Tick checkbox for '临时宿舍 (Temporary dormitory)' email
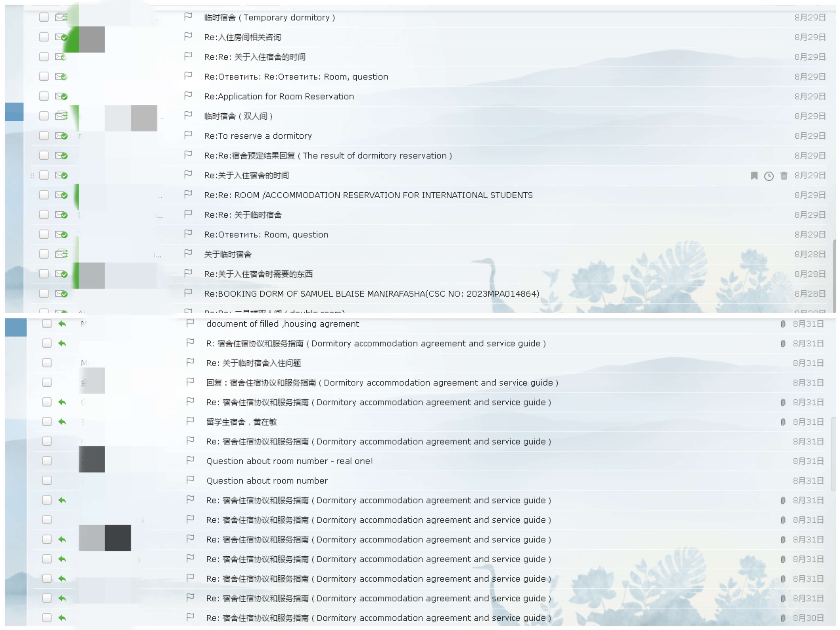Screen dimensions: 840x630 click(44, 17)
